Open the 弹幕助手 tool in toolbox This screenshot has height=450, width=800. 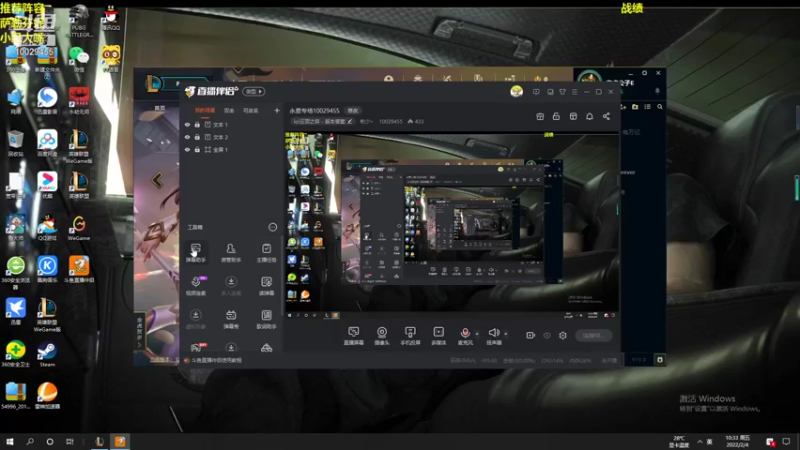(x=195, y=253)
